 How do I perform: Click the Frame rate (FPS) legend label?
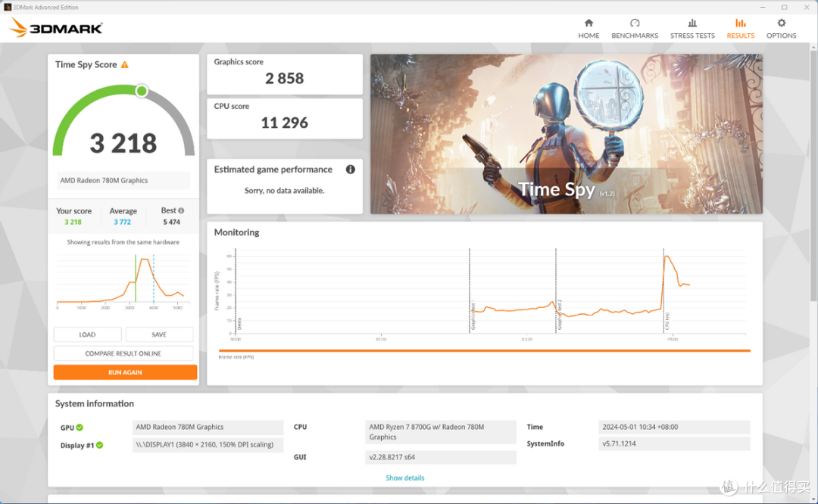click(236, 357)
